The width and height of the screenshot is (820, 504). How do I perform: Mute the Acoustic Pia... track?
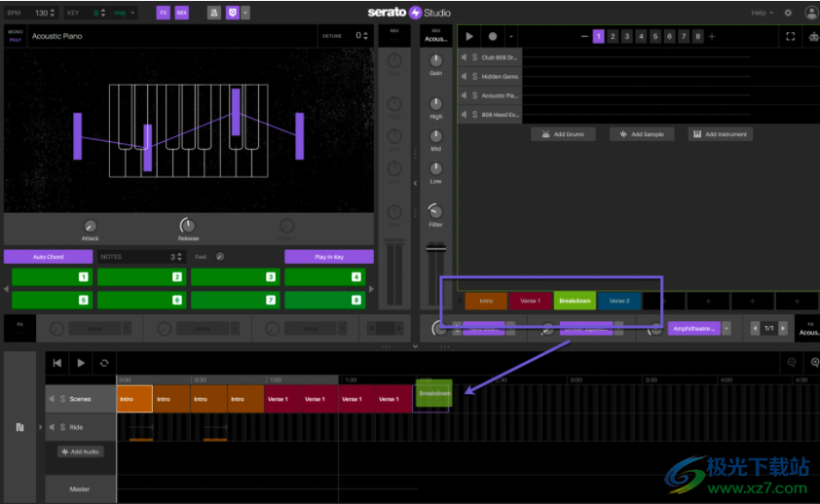(x=464, y=95)
